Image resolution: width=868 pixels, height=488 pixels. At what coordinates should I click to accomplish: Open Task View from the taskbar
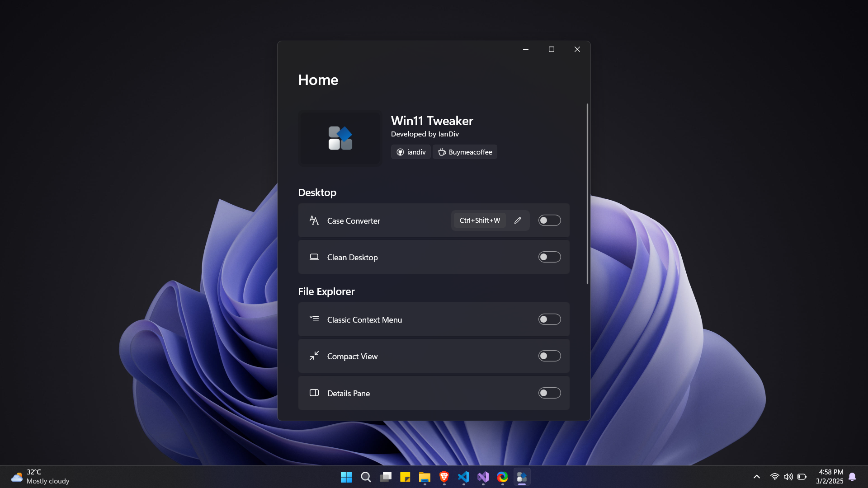pyautogui.click(x=386, y=477)
